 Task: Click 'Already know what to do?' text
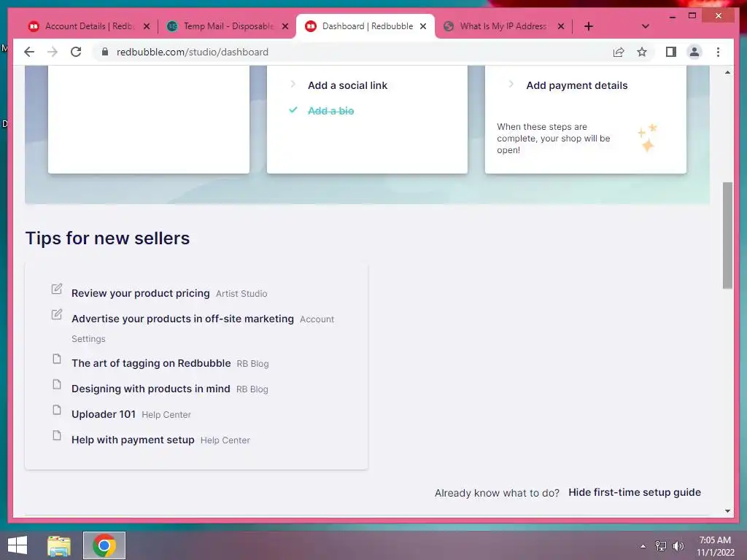pos(497,493)
